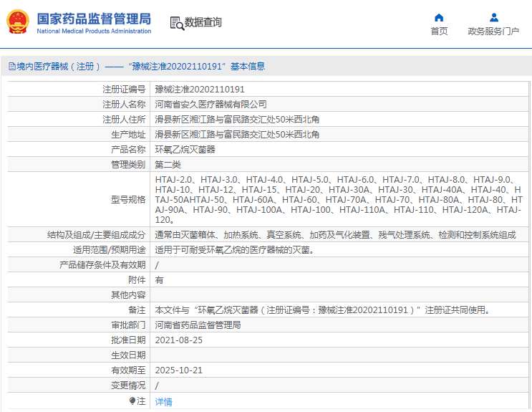
Task: Click the 其他内容 row label
Action: pos(128,294)
